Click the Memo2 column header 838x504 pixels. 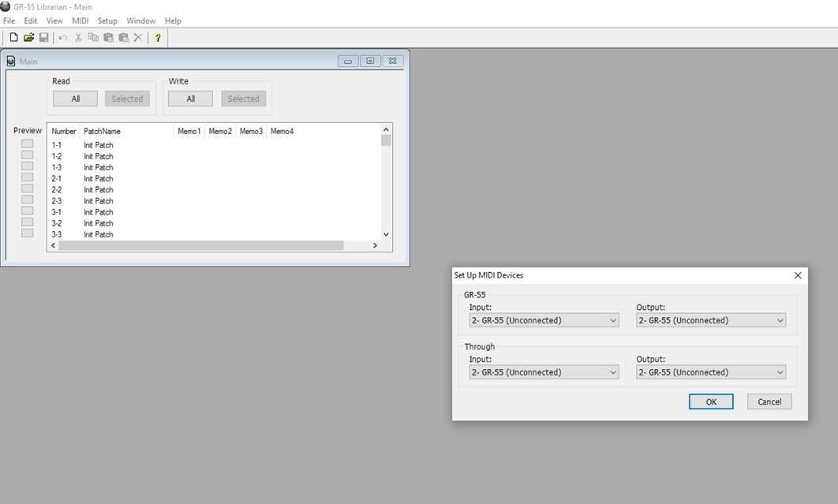(220, 131)
